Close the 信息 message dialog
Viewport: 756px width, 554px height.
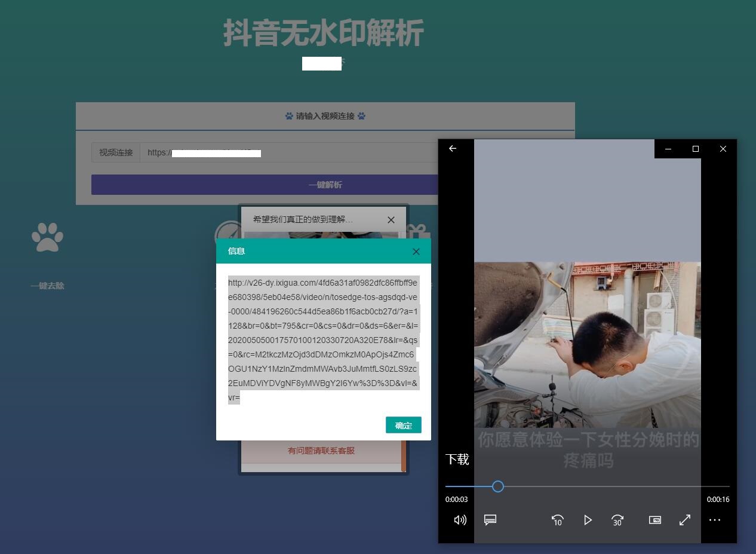click(416, 251)
